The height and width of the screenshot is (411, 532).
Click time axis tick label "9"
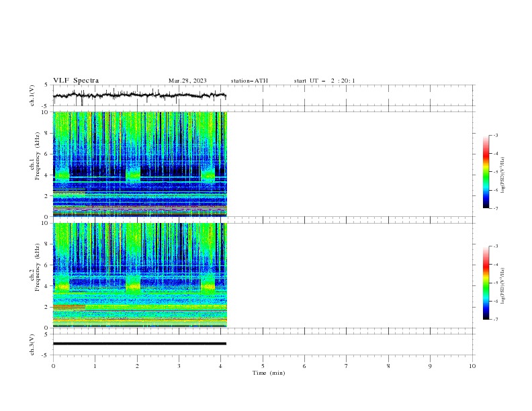tap(430, 366)
